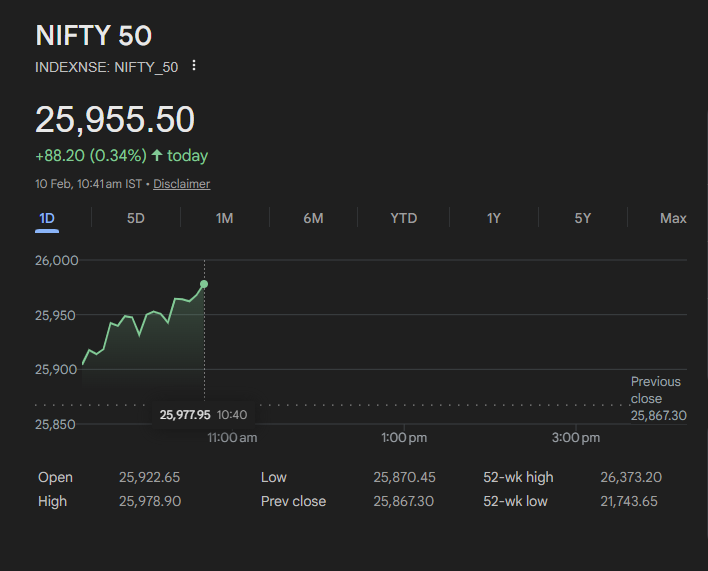Switch to the 5D chart tab
This screenshot has width=708, height=571.
coord(136,218)
